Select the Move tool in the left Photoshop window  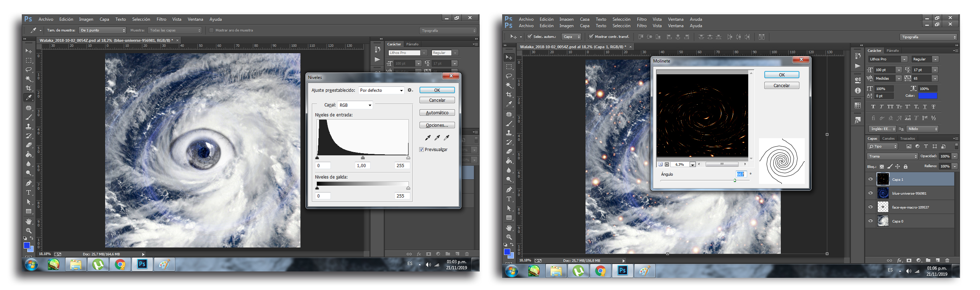[29, 51]
